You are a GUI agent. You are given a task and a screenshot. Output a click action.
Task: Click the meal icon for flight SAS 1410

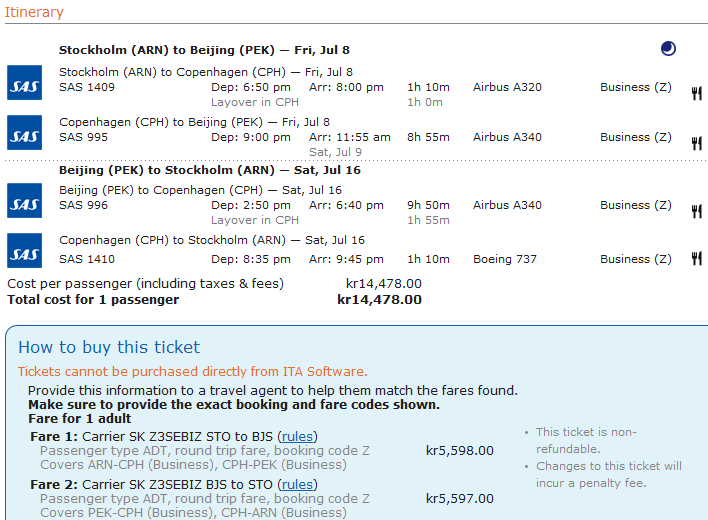point(696,261)
